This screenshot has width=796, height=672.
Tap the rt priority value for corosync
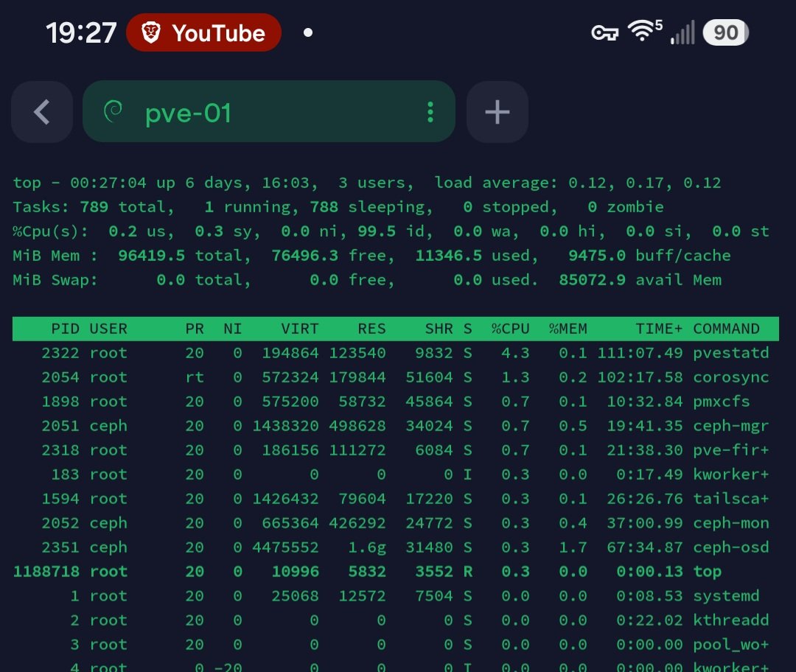pyautogui.click(x=195, y=377)
